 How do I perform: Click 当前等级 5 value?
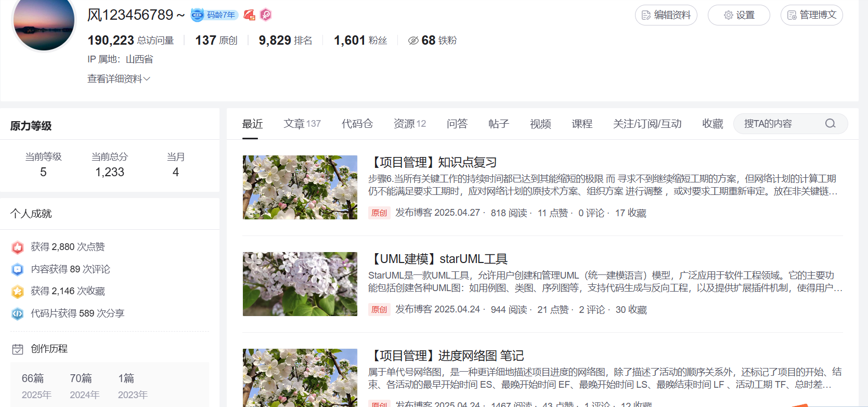43,172
